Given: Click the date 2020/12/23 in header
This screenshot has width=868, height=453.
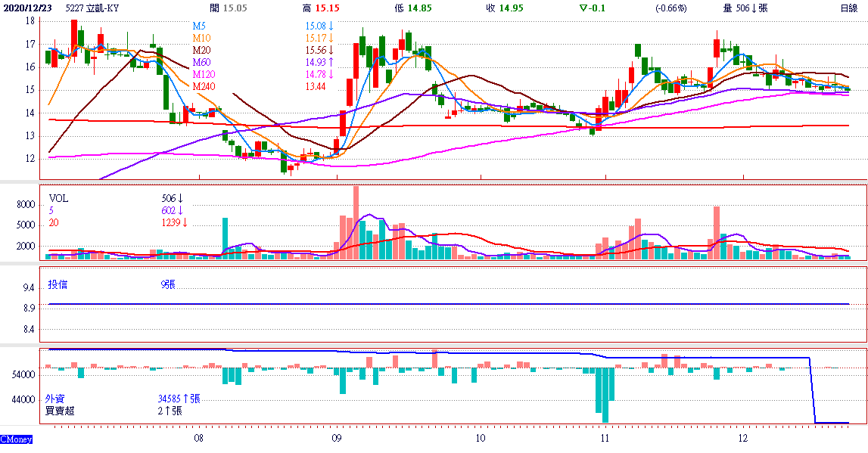Looking at the screenshot, I should (27, 8).
